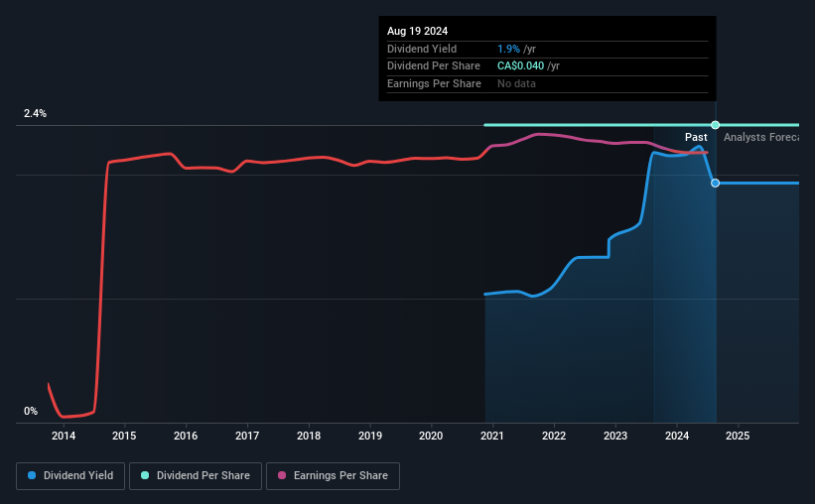Click the tooltip date 'Aug 19 2024'

coord(417,31)
